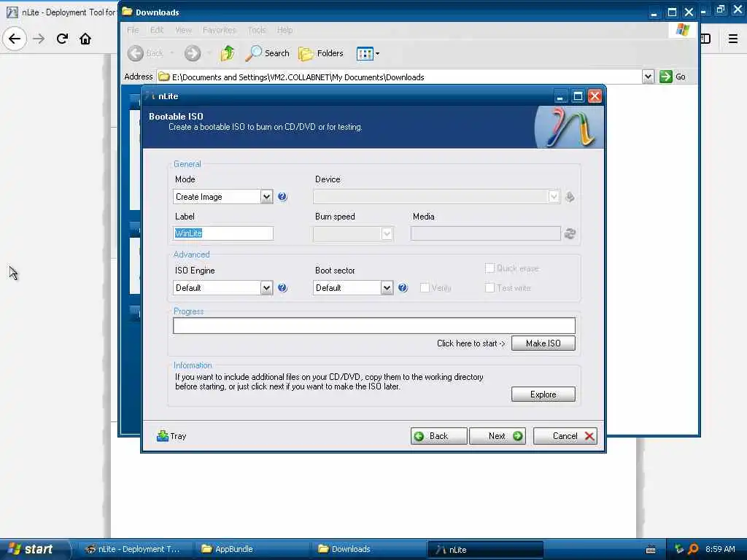This screenshot has width=747, height=560.
Task: Click browser forward arrow
Action: pos(39,39)
